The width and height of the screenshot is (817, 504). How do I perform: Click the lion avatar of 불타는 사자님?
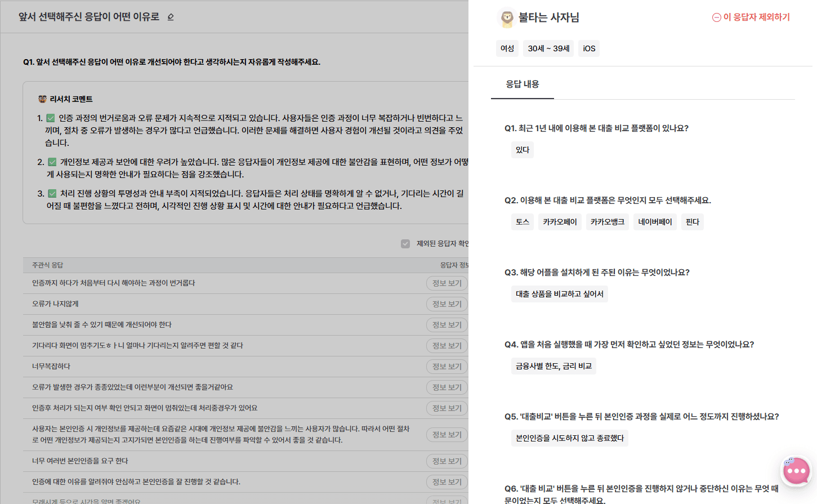[x=507, y=18]
